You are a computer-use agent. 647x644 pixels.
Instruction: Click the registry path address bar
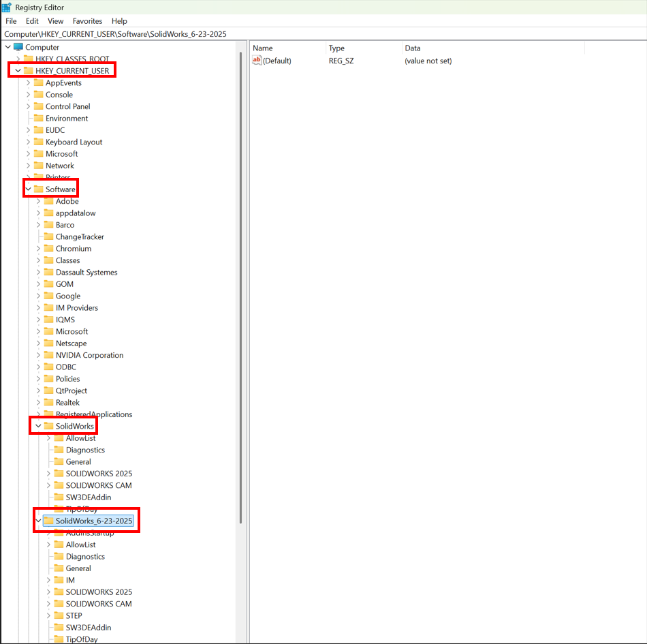click(323, 34)
